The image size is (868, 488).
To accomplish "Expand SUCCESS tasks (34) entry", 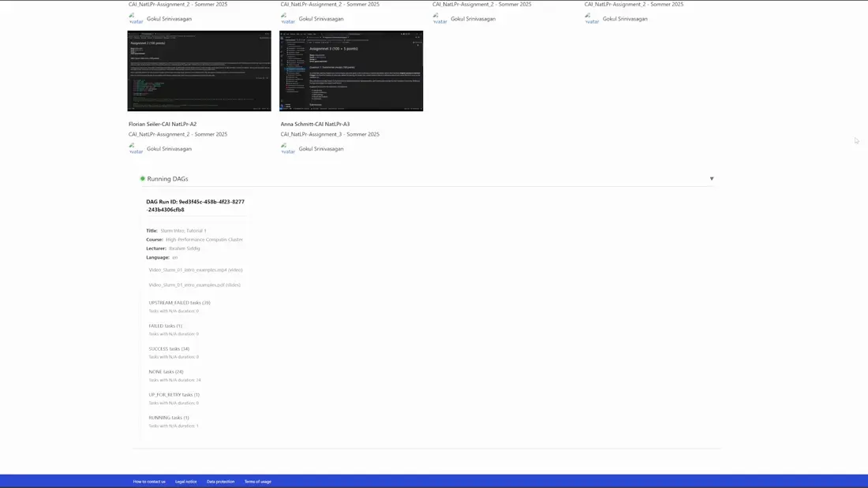I will 169,348.
